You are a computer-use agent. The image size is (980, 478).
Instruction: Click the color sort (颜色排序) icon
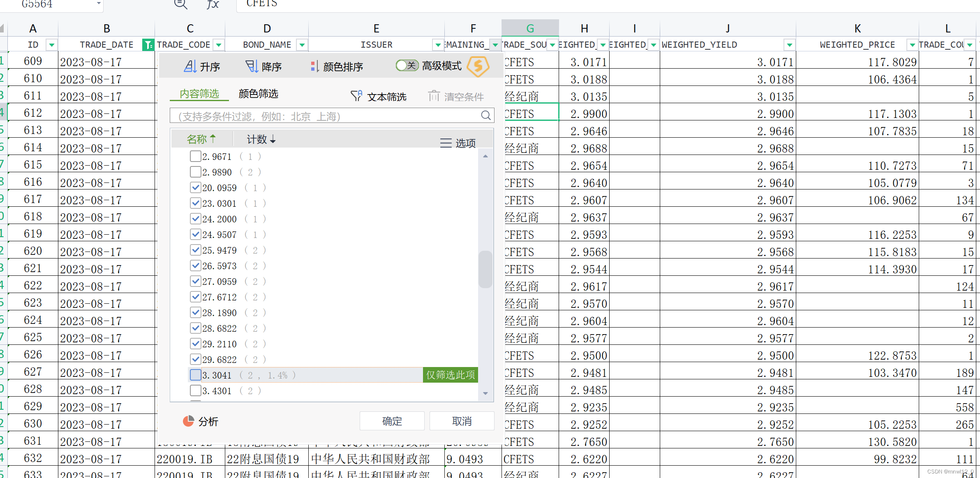tap(314, 66)
